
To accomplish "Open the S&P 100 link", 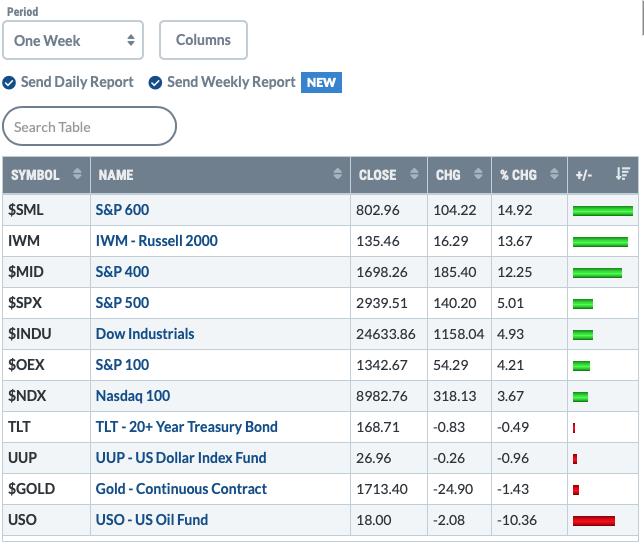I will 122,365.
